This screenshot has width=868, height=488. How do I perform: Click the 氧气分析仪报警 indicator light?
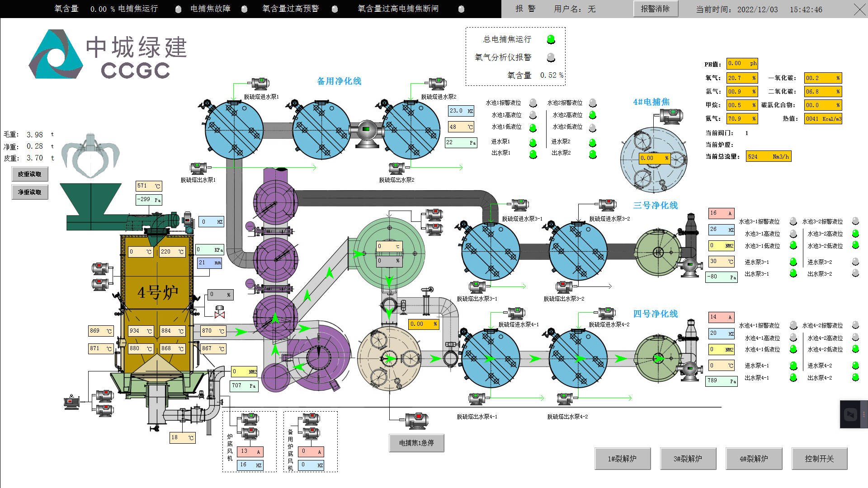click(551, 57)
